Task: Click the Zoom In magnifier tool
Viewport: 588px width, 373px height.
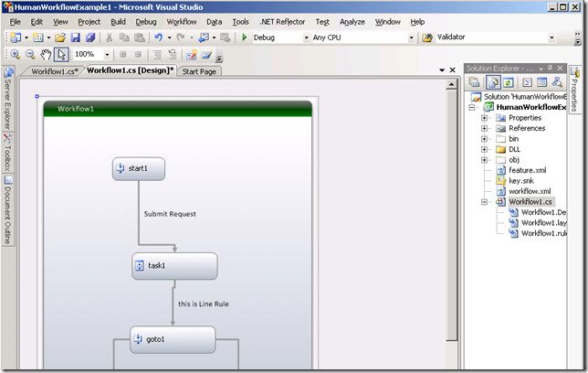Action: [16, 55]
